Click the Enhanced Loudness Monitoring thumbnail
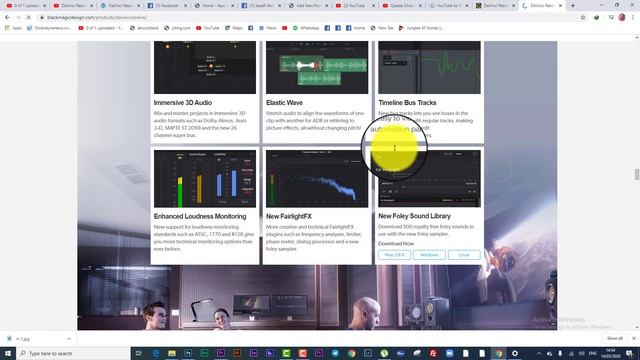This screenshot has height=360, width=640. (205, 179)
